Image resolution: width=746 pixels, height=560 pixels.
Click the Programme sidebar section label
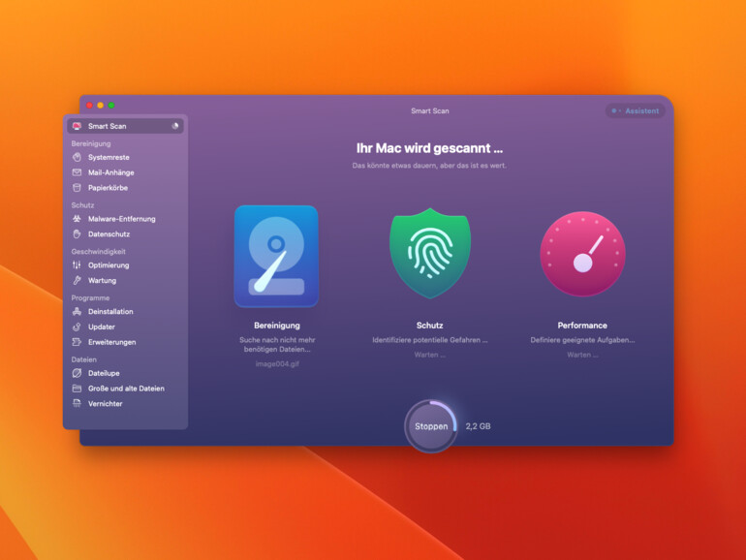pyautogui.click(x=90, y=297)
